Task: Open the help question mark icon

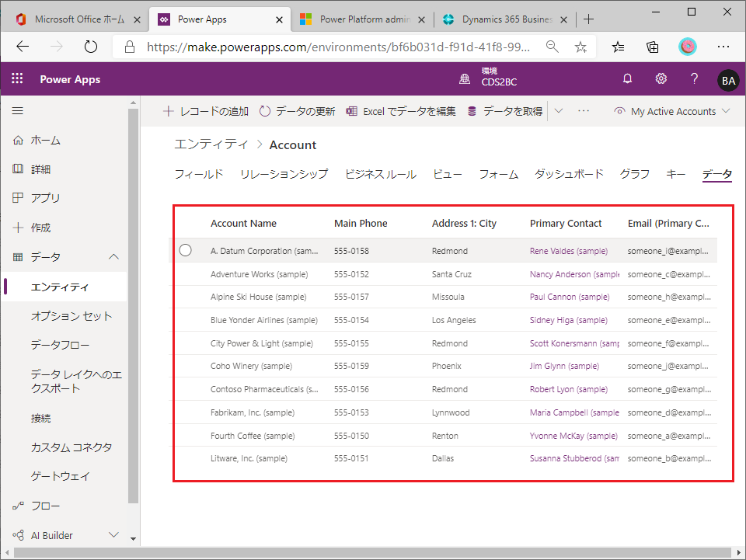Action: pyautogui.click(x=694, y=79)
